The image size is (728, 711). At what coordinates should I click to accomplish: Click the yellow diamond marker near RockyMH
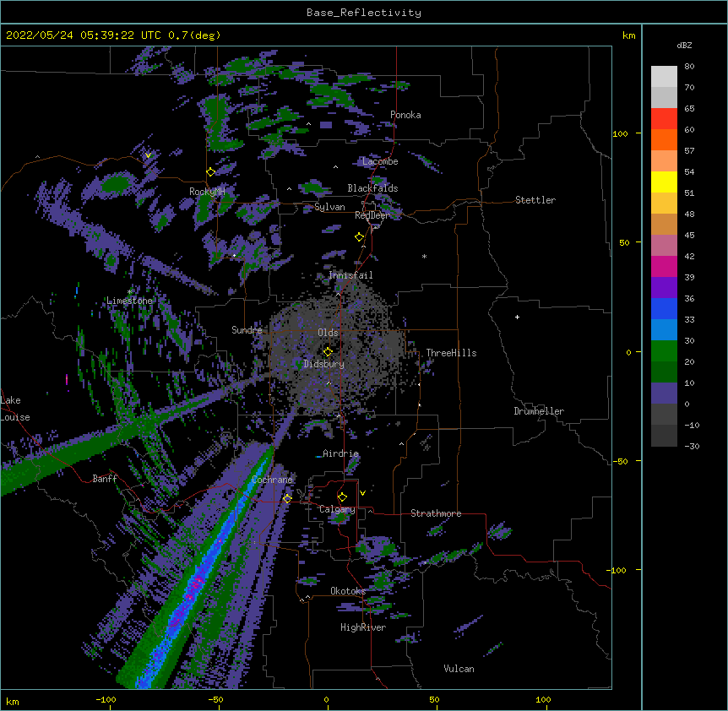(x=211, y=172)
